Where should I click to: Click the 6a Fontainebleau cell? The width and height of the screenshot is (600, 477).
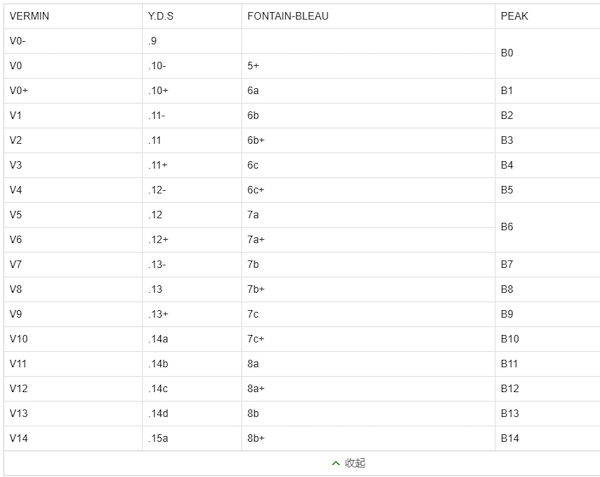pyautogui.click(x=253, y=90)
